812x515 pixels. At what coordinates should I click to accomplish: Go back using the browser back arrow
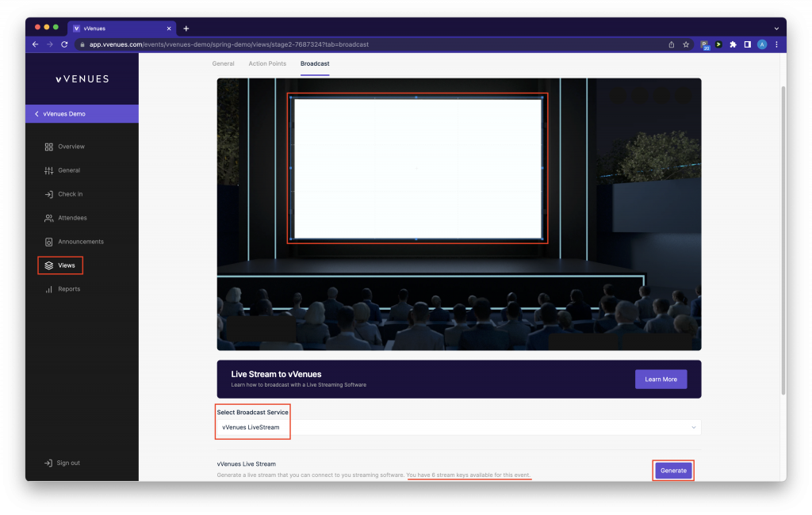[x=35, y=44]
